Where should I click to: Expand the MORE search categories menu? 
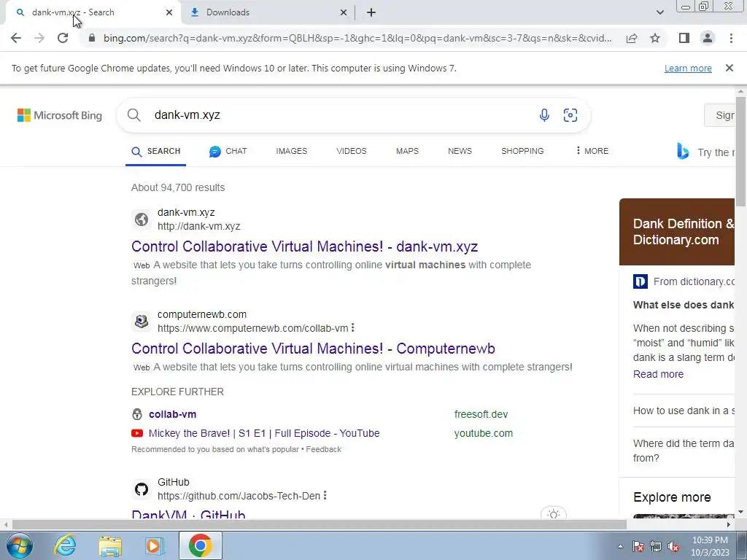tap(592, 151)
